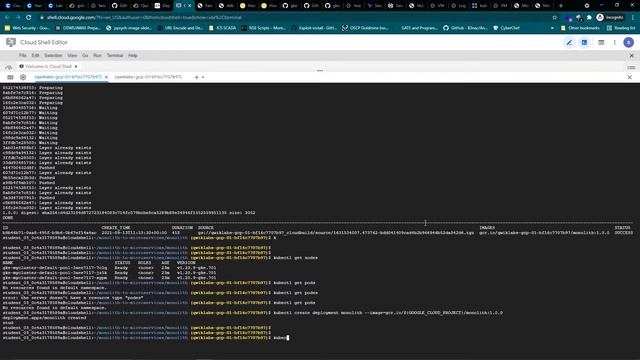Show more bookmarks with the overflow chevron

[x=552, y=28]
